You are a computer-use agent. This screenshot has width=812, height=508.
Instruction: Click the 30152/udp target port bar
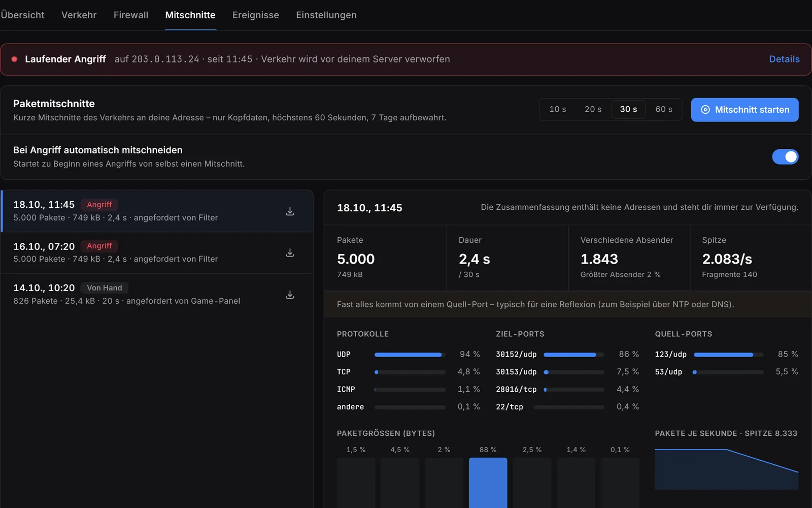coord(573,355)
